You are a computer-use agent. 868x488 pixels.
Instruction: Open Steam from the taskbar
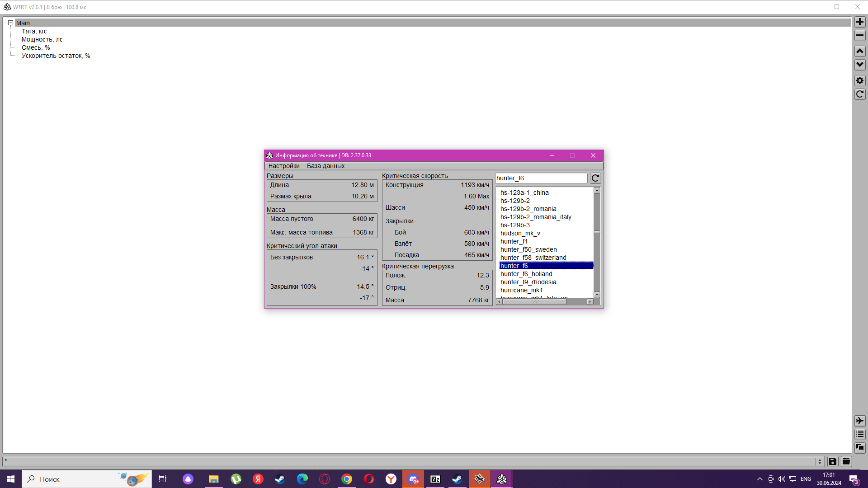(280, 479)
